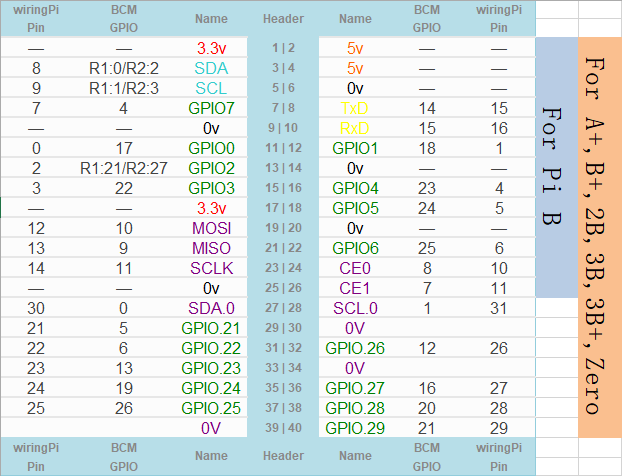
Task: Click wiringPi pin 30 cell in SDA.0 row
Action: [x=36, y=308]
